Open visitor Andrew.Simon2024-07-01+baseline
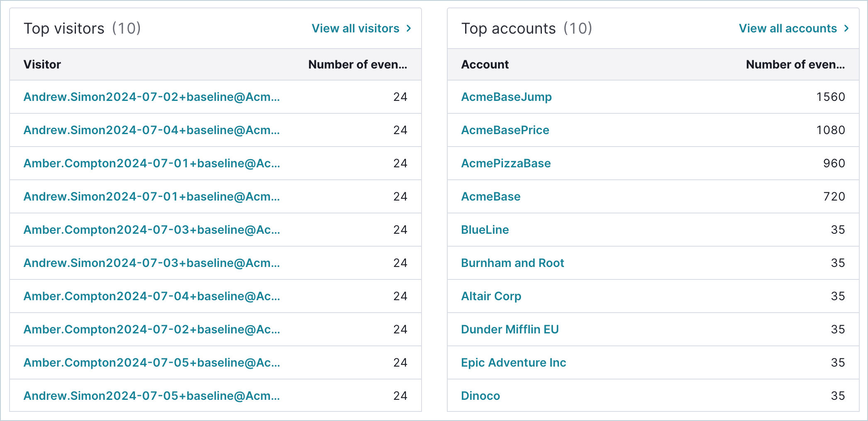The image size is (868, 421). click(152, 196)
